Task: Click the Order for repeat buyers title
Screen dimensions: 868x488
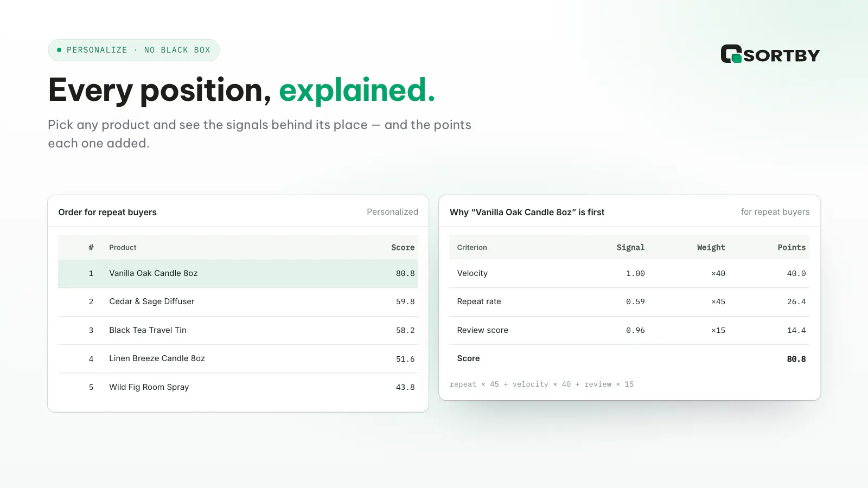Action: tap(107, 212)
